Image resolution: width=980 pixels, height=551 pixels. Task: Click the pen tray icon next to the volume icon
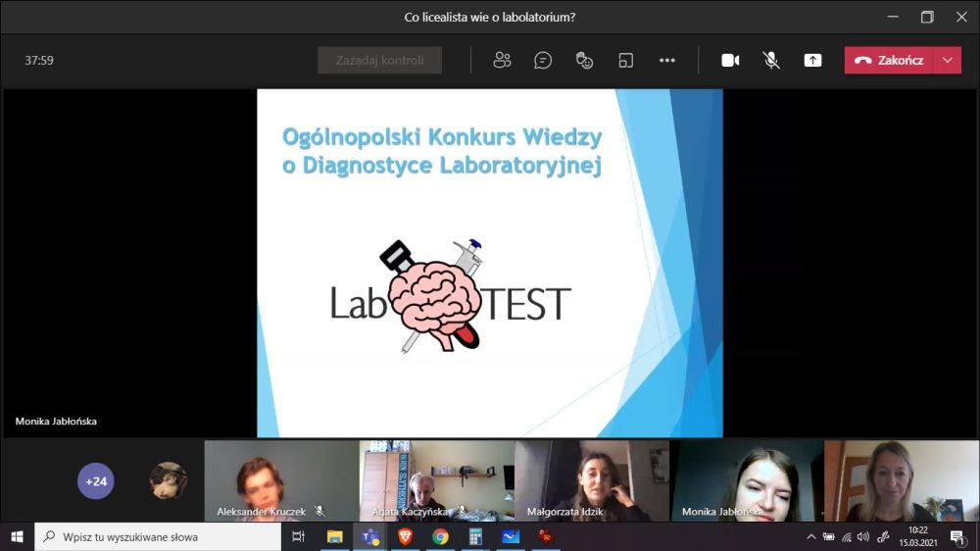[883, 536]
